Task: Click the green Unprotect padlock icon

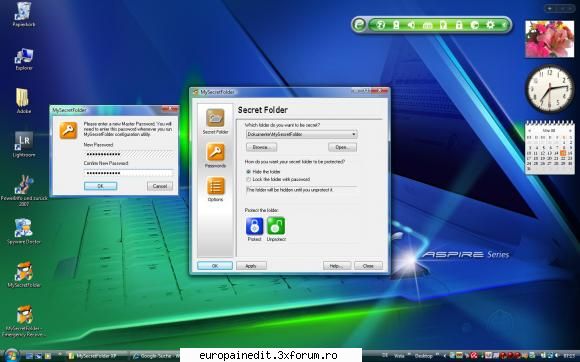Action: click(x=276, y=226)
